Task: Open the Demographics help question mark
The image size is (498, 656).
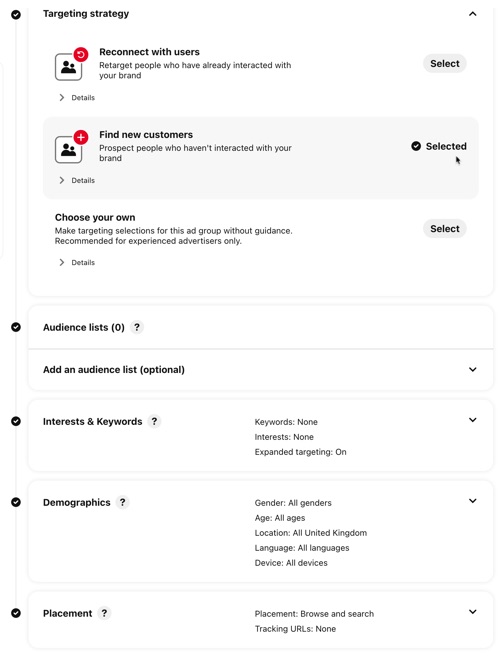Action: [x=122, y=502]
